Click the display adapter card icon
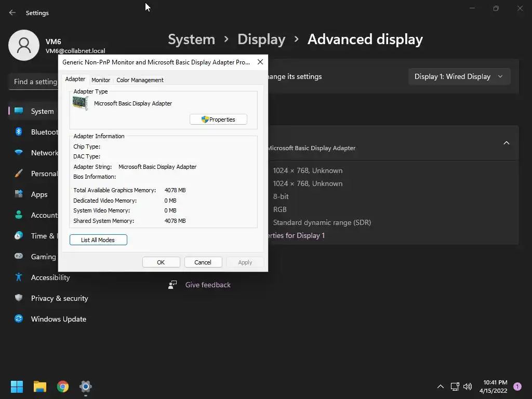The image size is (532, 399). click(81, 103)
